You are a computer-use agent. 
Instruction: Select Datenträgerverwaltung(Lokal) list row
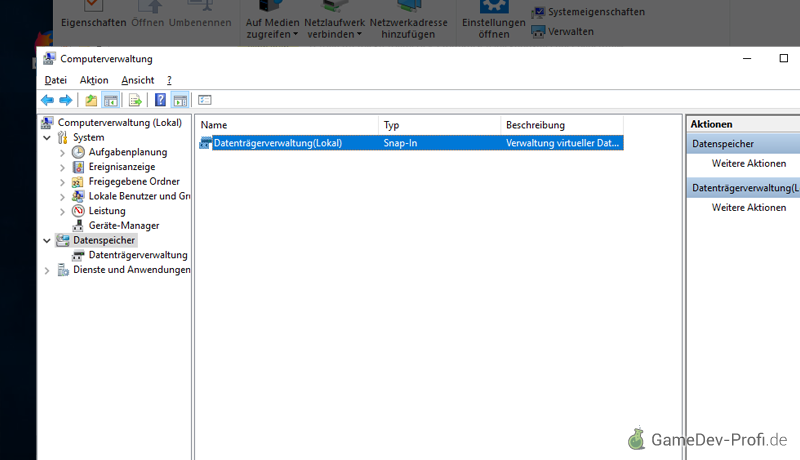pos(278,143)
